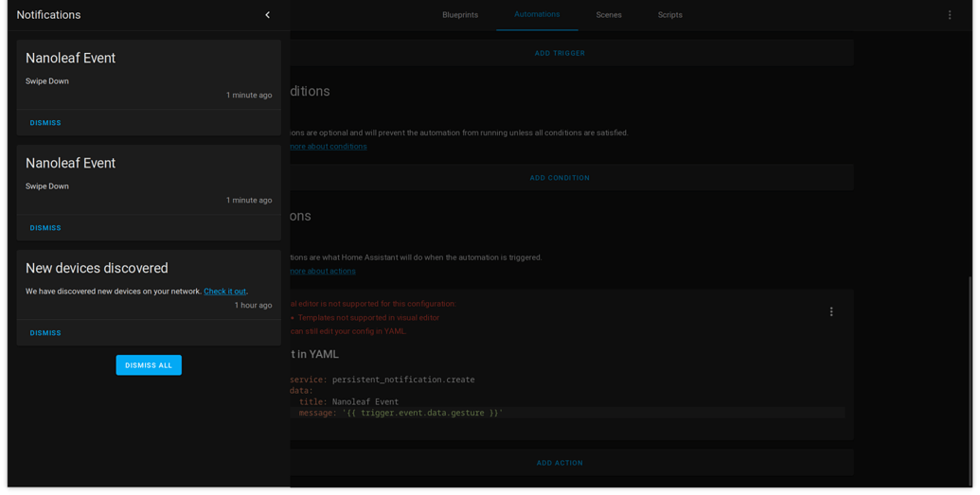
Task: Dismiss the second Nanoleaf Event notification
Action: pyautogui.click(x=45, y=228)
